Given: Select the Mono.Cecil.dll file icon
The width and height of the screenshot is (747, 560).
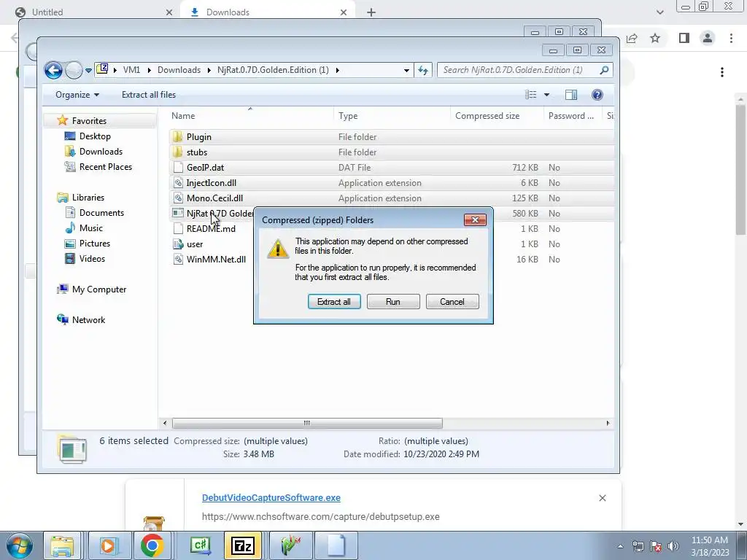Looking at the screenshot, I should pos(178,198).
